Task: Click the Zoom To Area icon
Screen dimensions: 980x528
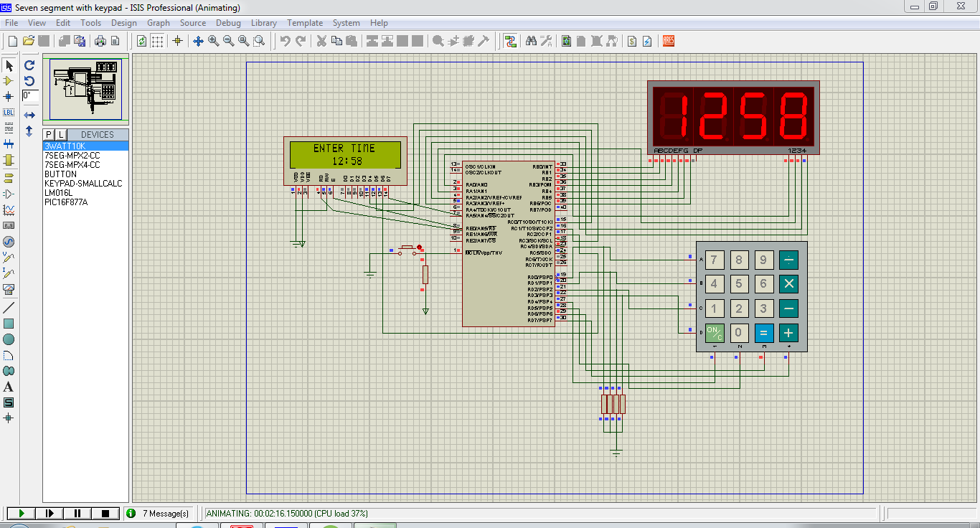Action: 259,41
